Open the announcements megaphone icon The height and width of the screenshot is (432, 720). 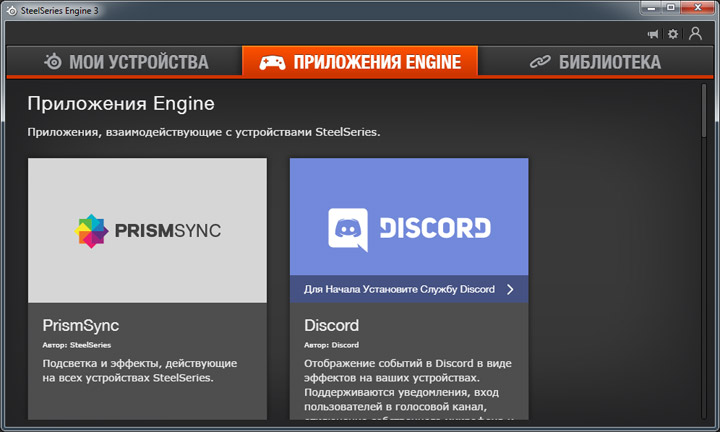653,34
